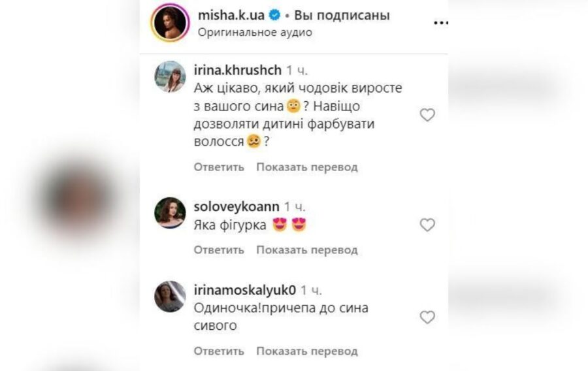This screenshot has width=588, height=371.
Task: Click the verified badge next to misha.k.ua
Action: click(x=275, y=16)
